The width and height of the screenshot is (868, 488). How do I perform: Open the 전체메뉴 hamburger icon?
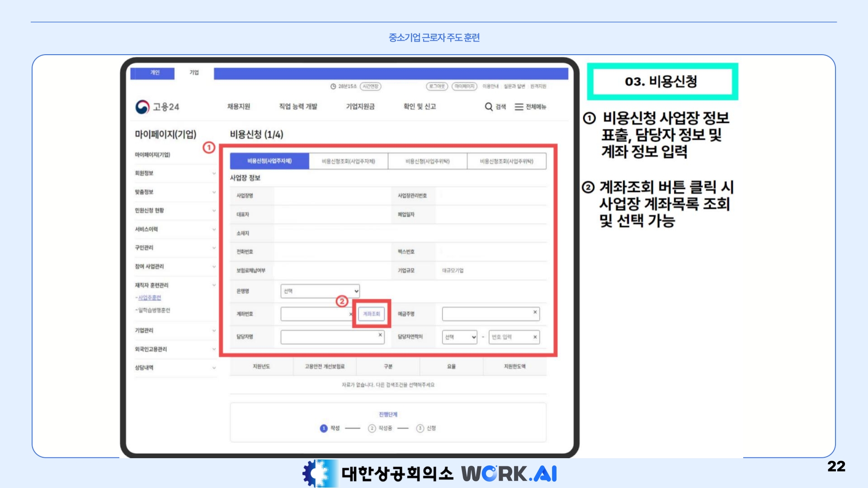(519, 107)
